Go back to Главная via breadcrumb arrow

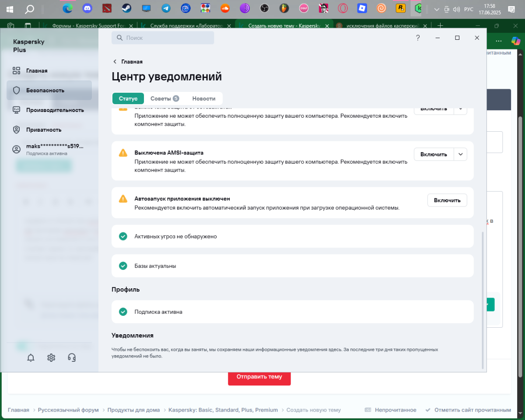[115, 62]
